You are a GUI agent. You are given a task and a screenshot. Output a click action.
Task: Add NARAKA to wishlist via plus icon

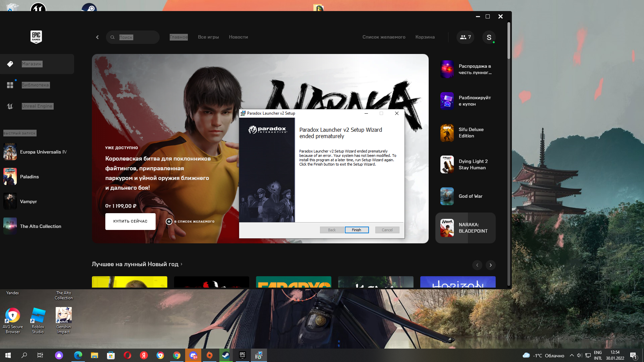(169, 222)
